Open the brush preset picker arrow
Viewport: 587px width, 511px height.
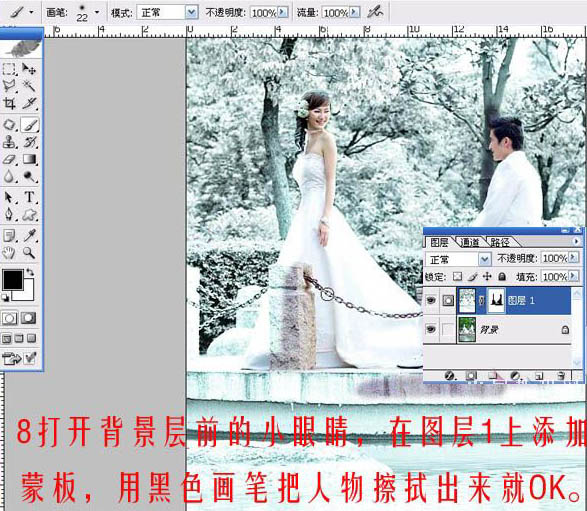(97, 12)
